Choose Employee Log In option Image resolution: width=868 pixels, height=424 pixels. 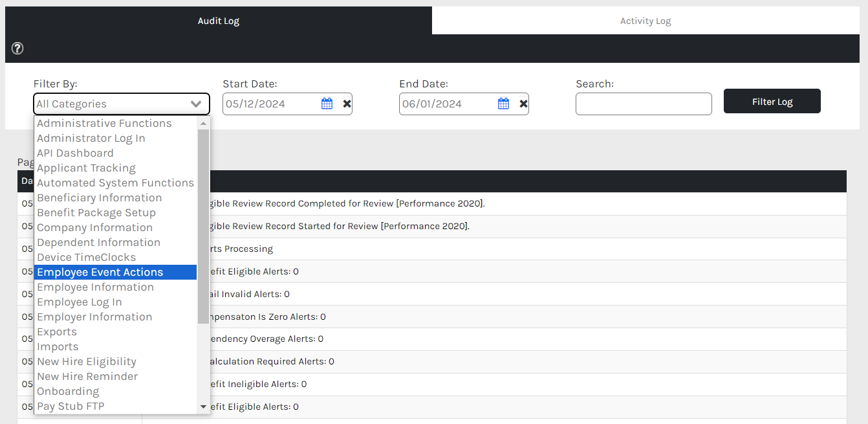(116, 302)
